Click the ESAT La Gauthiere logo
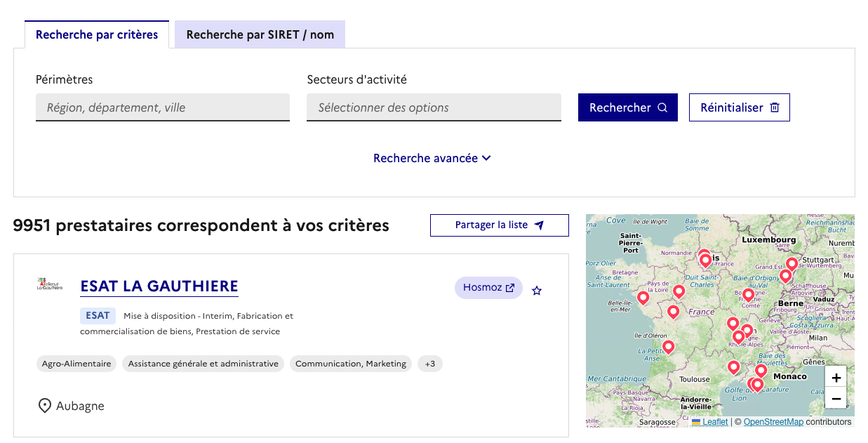Image resolution: width=868 pixels, height=443 pixels. pyautogui.click(x=48, y=284)
